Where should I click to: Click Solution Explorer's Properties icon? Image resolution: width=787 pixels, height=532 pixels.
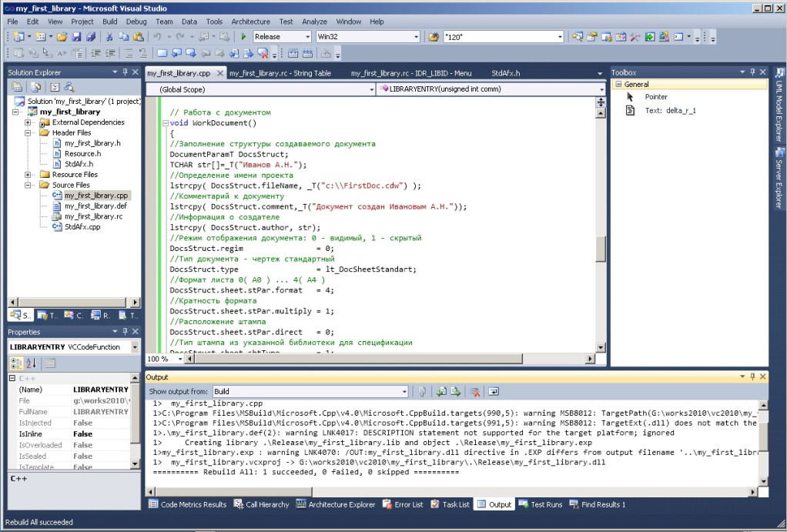17,87
